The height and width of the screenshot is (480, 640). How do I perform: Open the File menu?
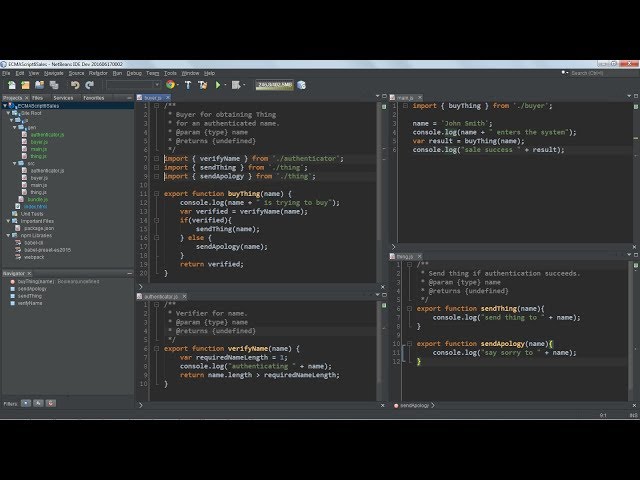[6, 73]
